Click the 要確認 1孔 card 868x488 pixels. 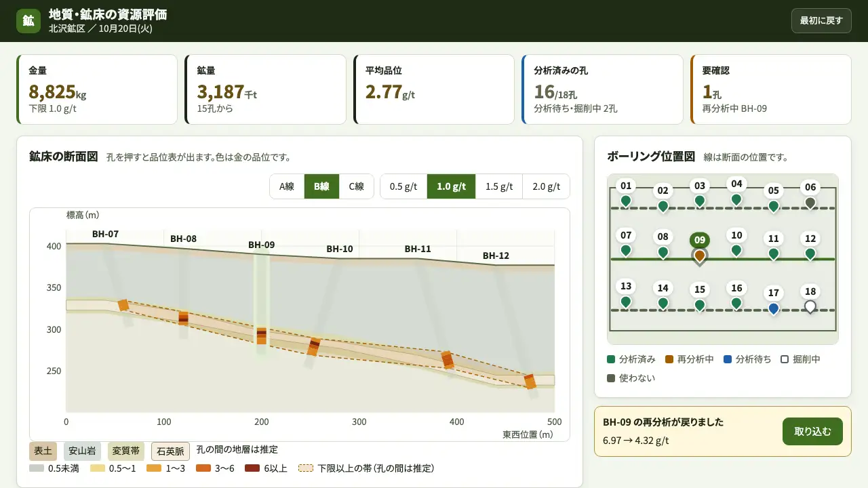click(x=770, y=89)
